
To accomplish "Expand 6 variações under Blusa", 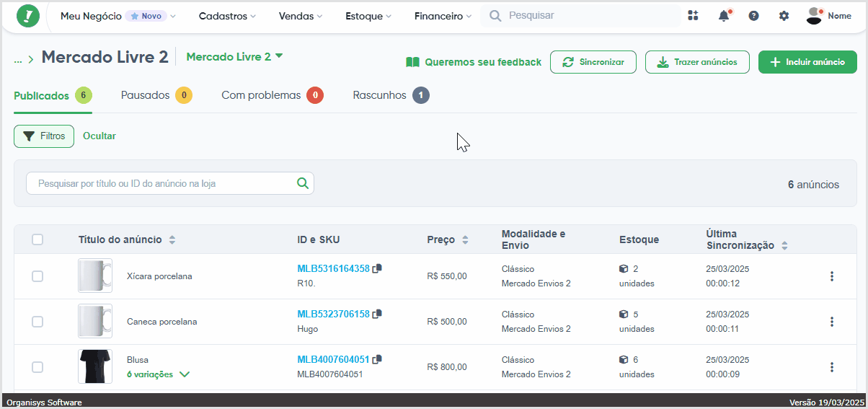I will pos(159,374).
